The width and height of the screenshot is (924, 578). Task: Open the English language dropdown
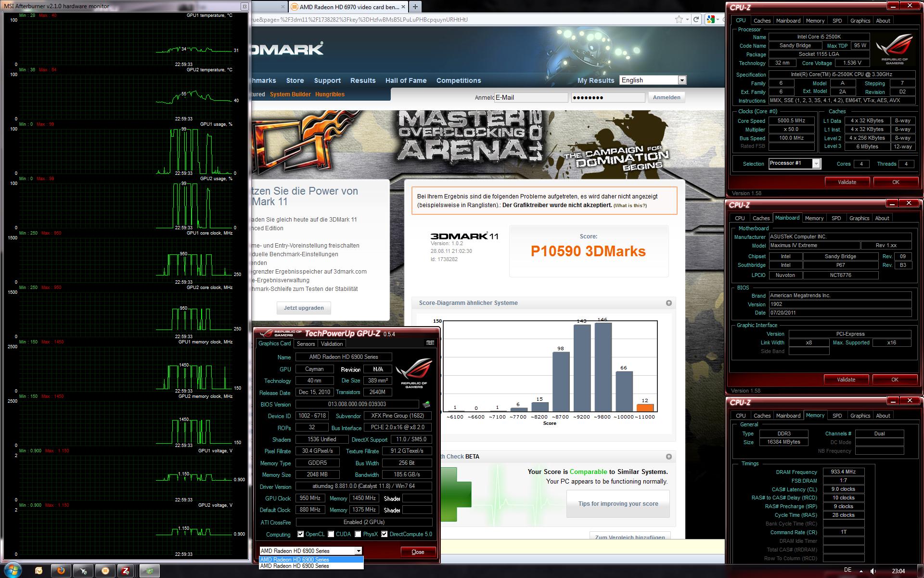point(653,80)
